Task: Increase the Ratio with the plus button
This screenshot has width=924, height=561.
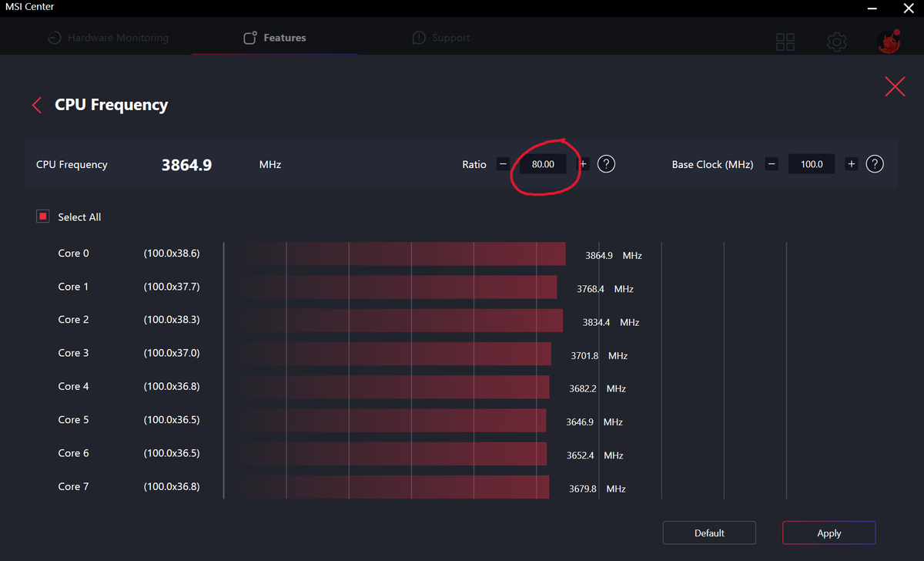Action: [583, 163]
